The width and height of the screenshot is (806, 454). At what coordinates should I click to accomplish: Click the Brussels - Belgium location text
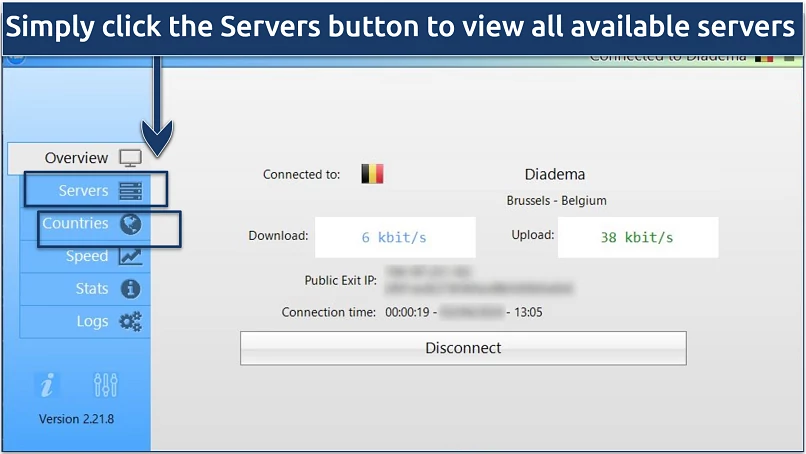pyautogui.click(x=557, y=201)
